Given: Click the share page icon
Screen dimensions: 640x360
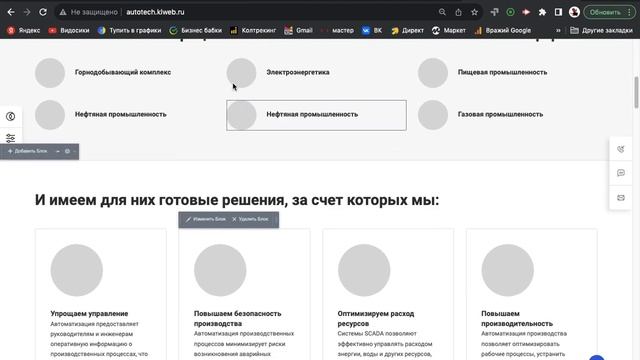Looking at the screenshot, I should point(458,12).
